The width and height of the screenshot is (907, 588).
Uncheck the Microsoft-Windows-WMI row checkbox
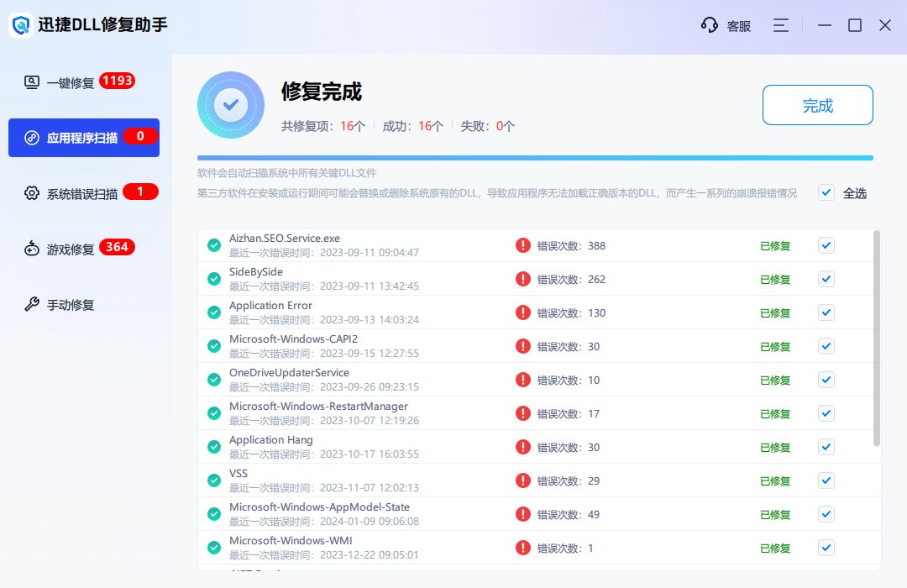coord(826,548)
